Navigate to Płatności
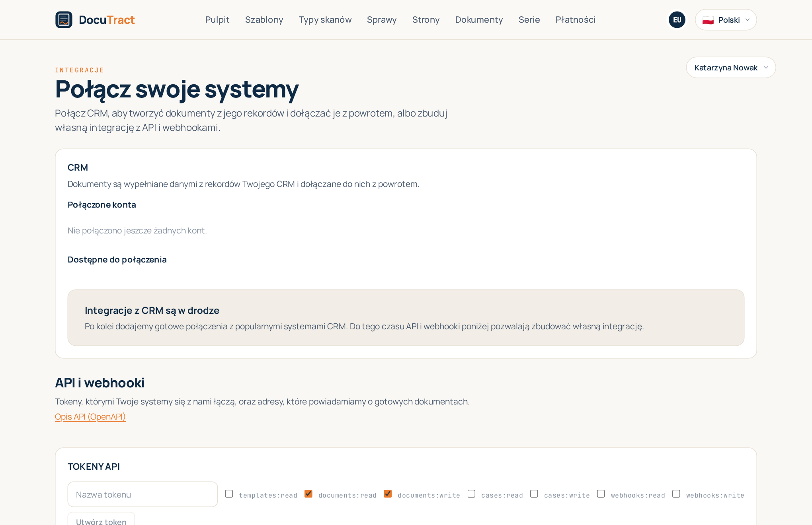The width and height of the screenshot is (812, 525). tap(575, 19)
